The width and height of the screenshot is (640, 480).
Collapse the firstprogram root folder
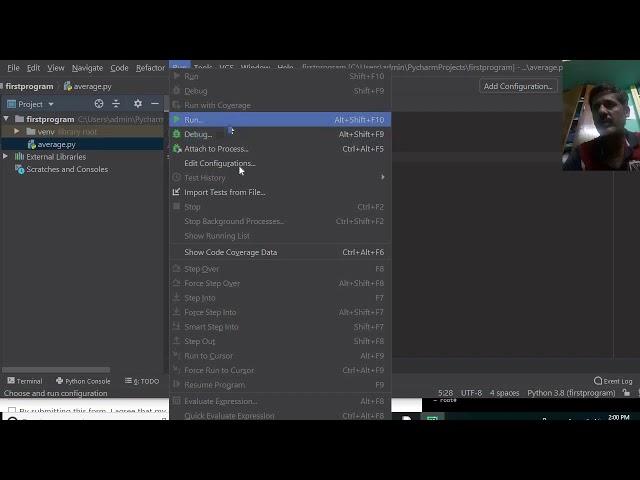click(x=6, y=119)
